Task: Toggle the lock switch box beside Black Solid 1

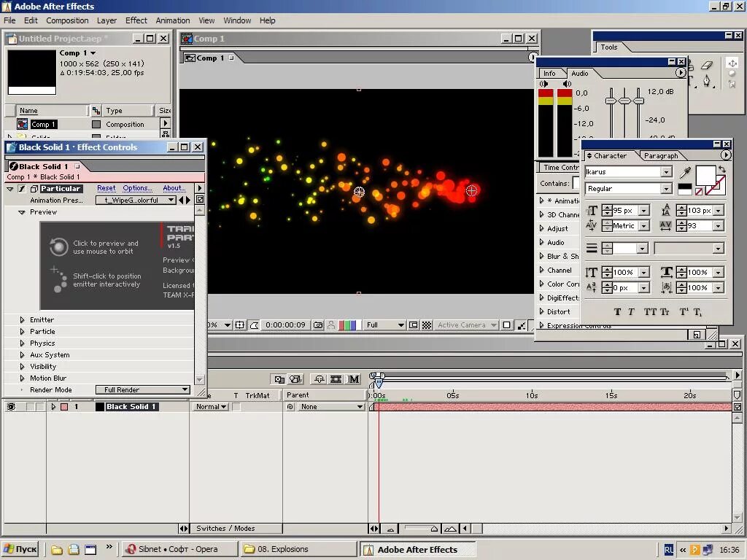Action: [x=40, y=407]
